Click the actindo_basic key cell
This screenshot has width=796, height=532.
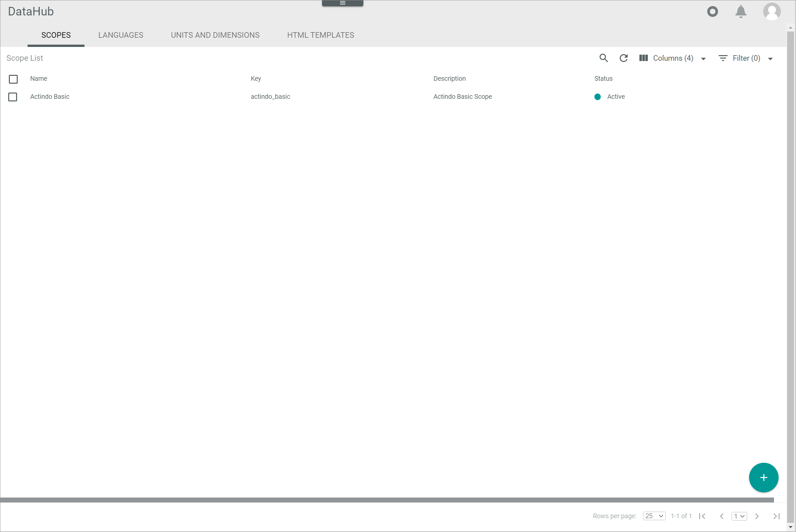pos(270,96)
